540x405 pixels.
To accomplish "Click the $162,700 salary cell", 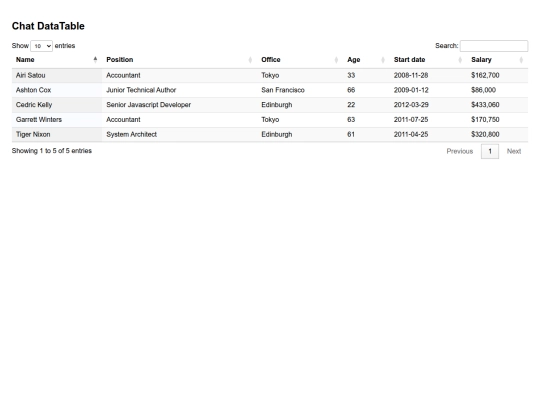I will click(x=498, y=75).
